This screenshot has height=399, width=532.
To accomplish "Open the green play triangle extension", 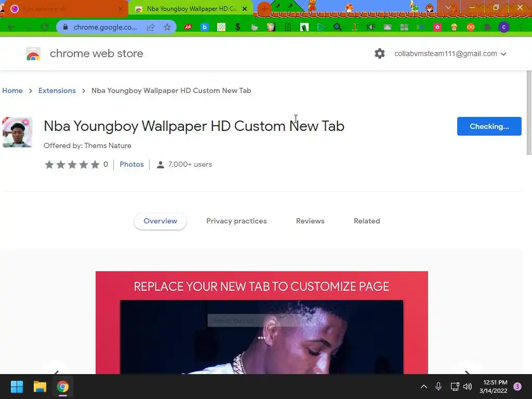I will pos(321,27).
